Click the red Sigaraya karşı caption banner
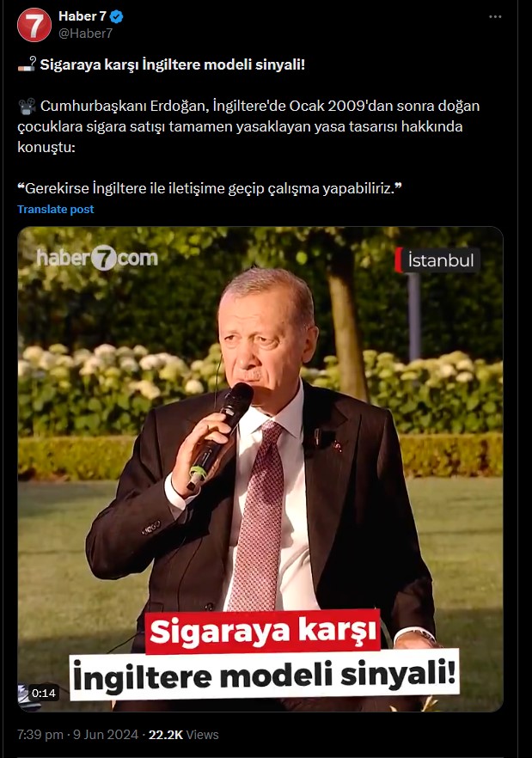The image size is (532, 758). pos(263,632)
